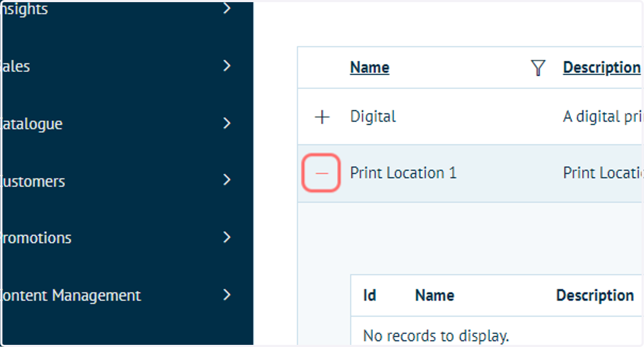
Task: Click the 'No records to display.' message
Action: 436,336
